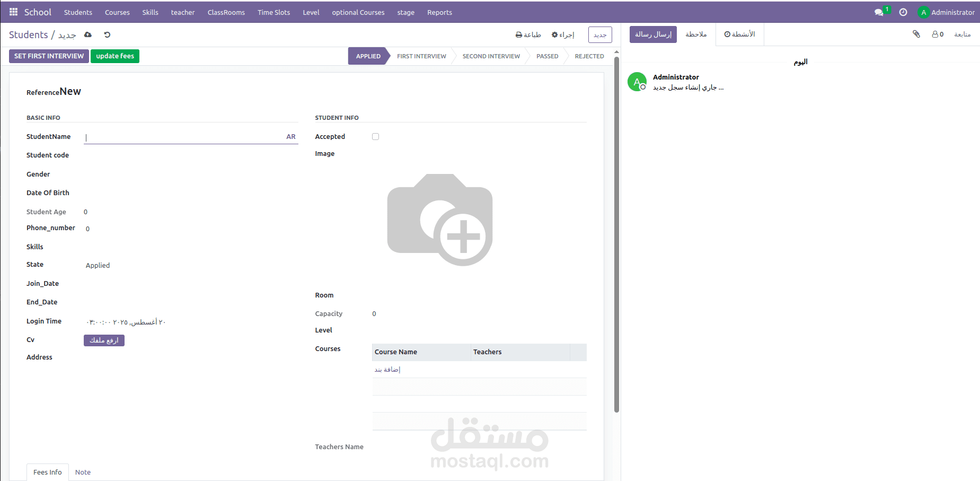Click the green update fees button
Image resolution: width=980 pixels, height=481 pixels.
tap(114, 56)
